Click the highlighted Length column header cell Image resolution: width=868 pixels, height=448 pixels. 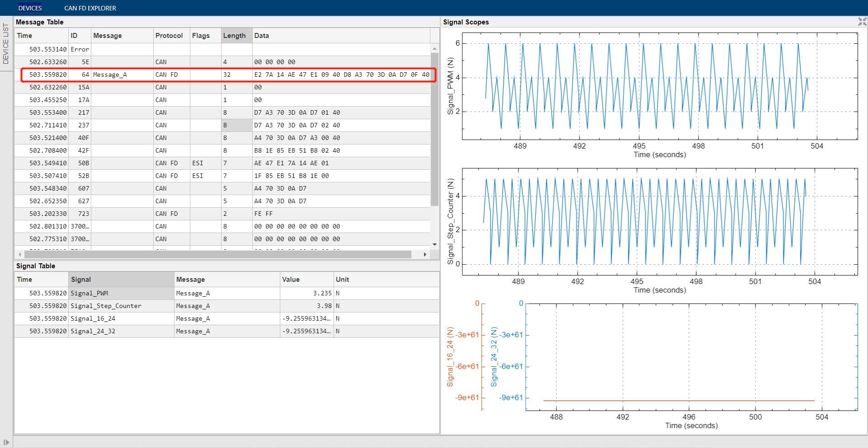235,35
